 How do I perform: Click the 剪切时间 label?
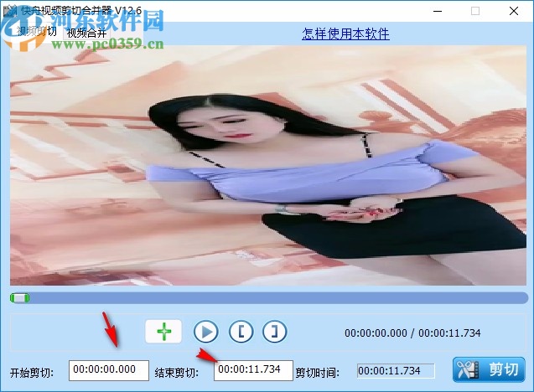317,373
